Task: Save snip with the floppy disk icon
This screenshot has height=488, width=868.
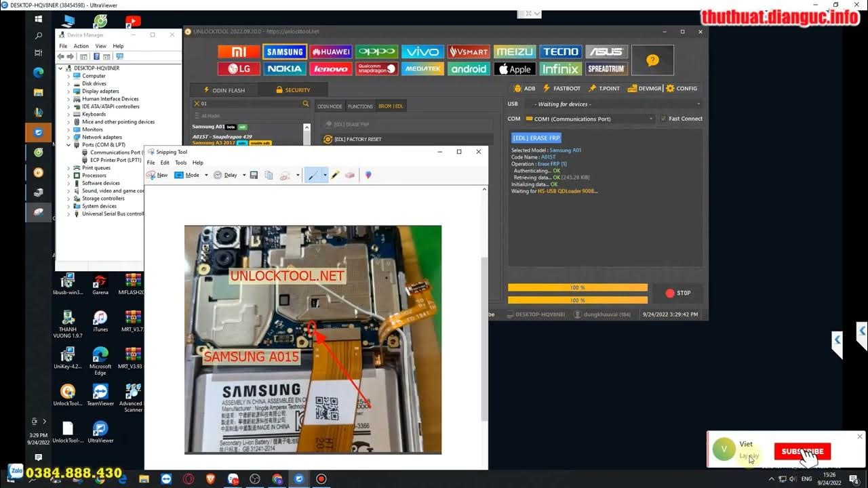Action: click(x=254, y=175)
